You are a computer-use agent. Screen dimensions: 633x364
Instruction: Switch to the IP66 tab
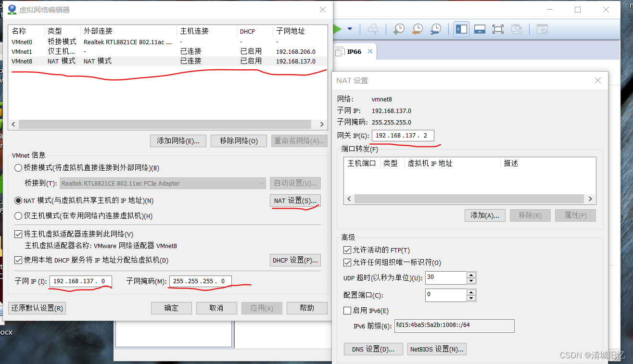tap(354, 51)
